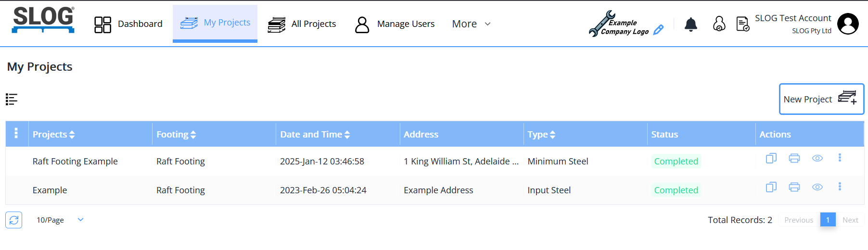Image resolution: width=868 pixels, height=250 pixels.
Task: Open the support agent icon in header
Action: pyautogui.click(x=719, y=24)
